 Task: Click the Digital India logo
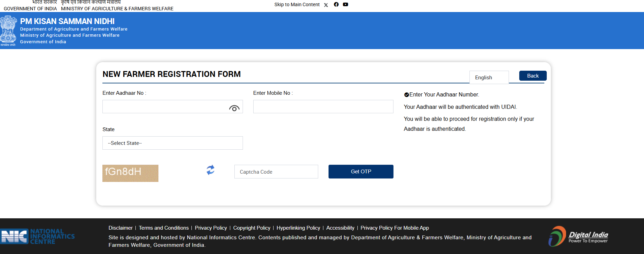(578, 236)
